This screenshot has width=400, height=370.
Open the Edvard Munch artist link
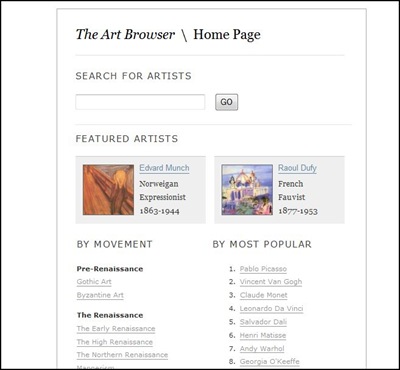[164, 168]
